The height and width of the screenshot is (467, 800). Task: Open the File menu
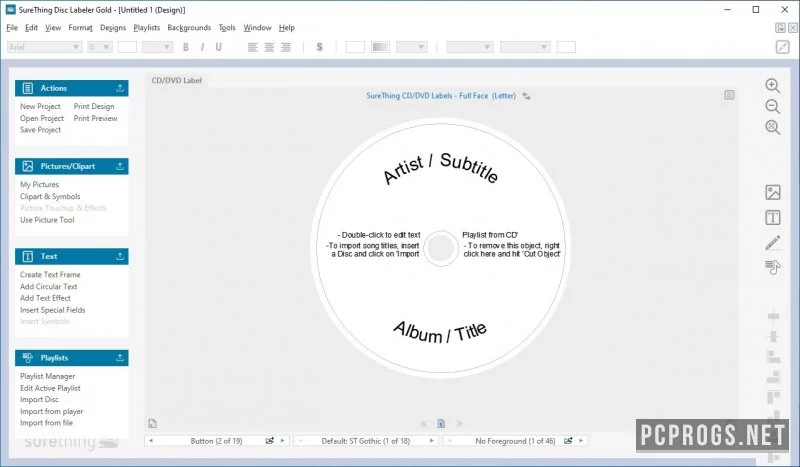click(12, 28)
